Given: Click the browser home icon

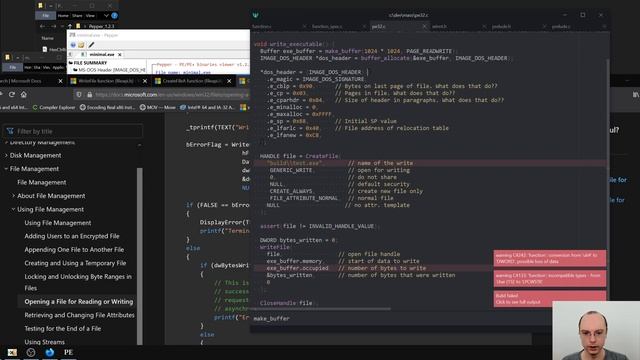Looking at the screenshot, I should click(24, 94).
